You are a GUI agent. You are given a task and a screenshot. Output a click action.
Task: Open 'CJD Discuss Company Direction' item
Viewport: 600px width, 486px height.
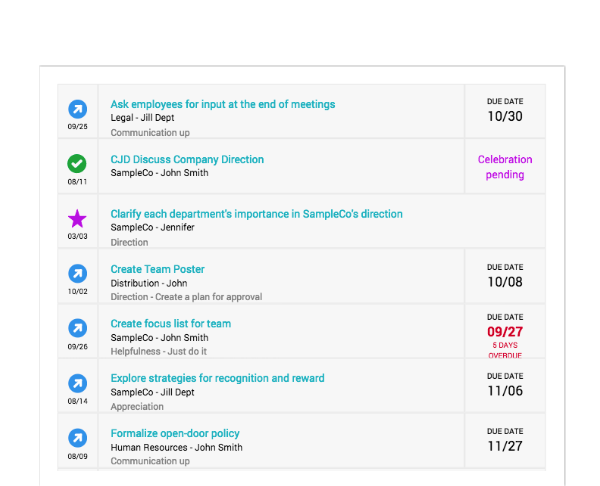click(x=187, y=159)
